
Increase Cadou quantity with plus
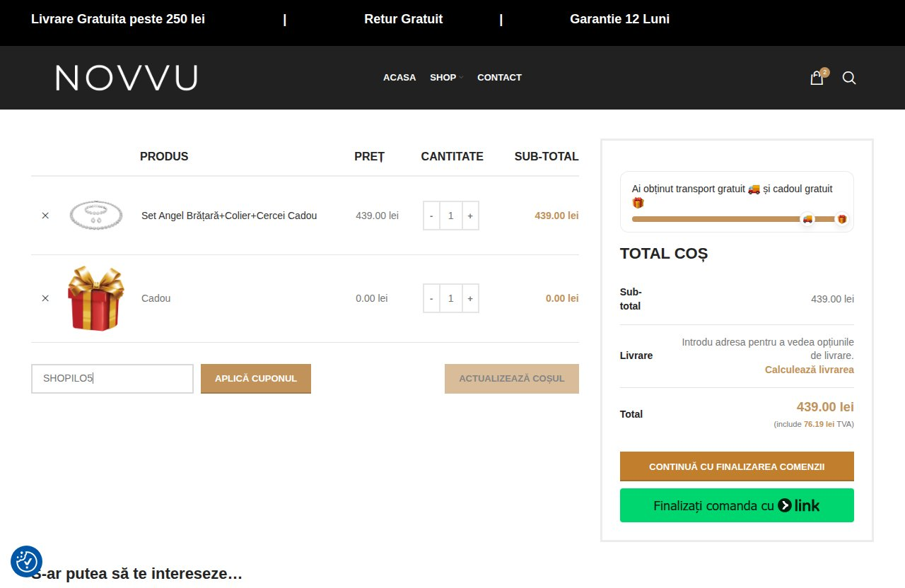(x=470, y=298)
